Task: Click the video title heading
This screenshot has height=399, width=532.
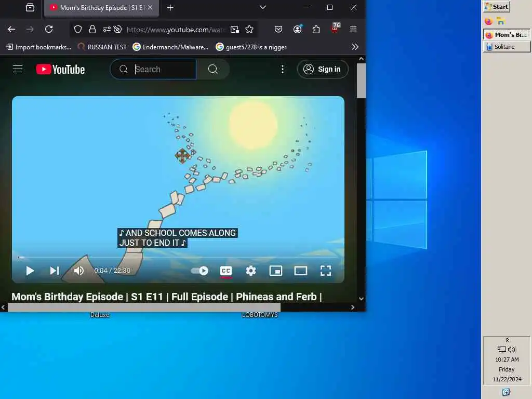Action: pos(167,297)
